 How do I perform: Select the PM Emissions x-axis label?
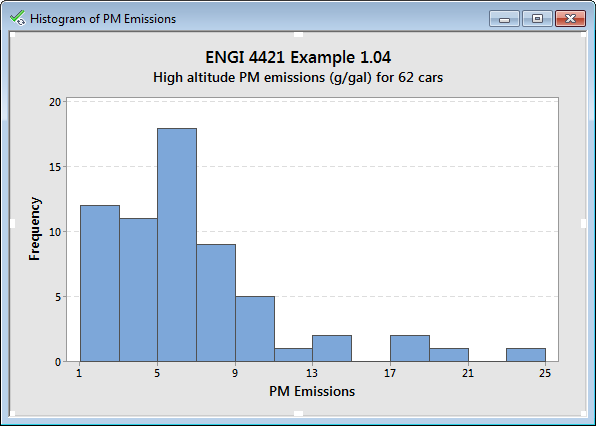click(x=312, y=391)
